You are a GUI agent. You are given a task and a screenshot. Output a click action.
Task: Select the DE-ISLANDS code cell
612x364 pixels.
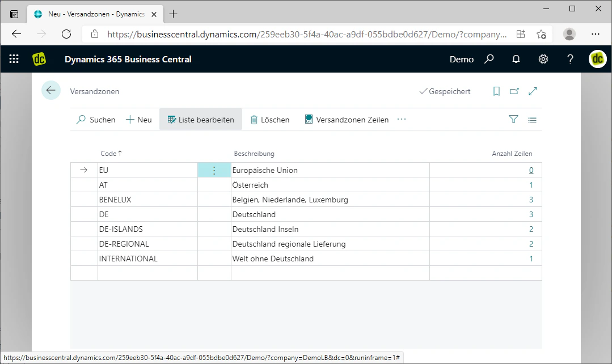point(147,229)
